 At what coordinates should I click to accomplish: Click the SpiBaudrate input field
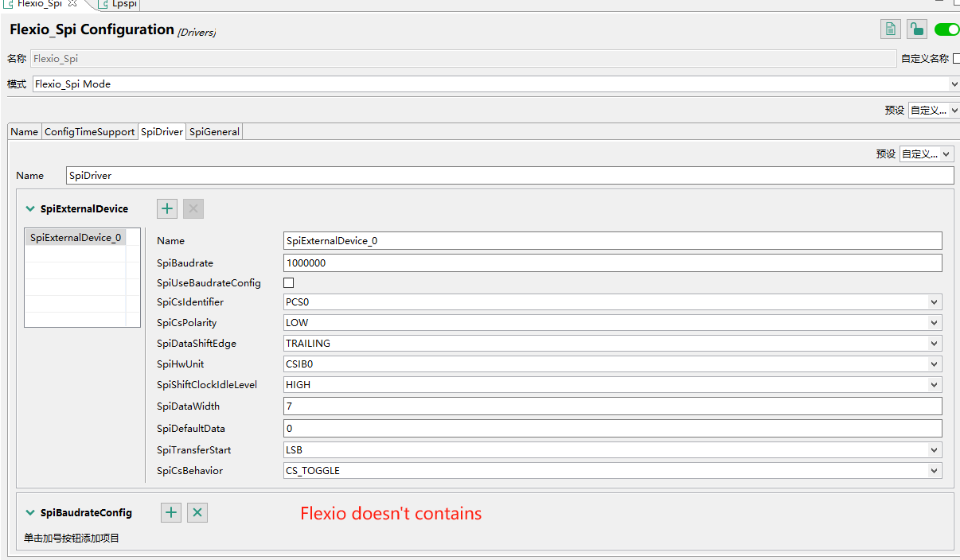click(612, 263)
